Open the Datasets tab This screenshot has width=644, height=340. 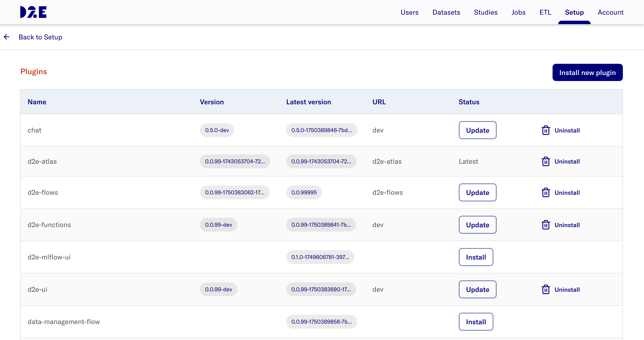(x=446, y=12)
